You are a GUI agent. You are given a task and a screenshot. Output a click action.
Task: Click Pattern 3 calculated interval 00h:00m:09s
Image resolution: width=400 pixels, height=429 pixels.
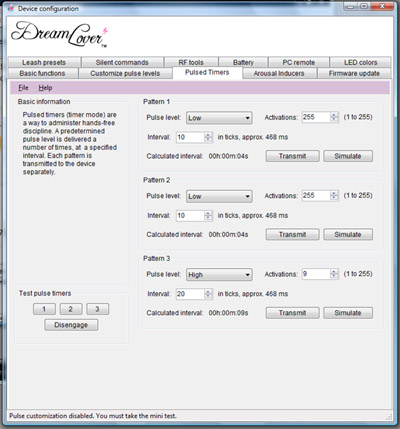coord(228,313)
